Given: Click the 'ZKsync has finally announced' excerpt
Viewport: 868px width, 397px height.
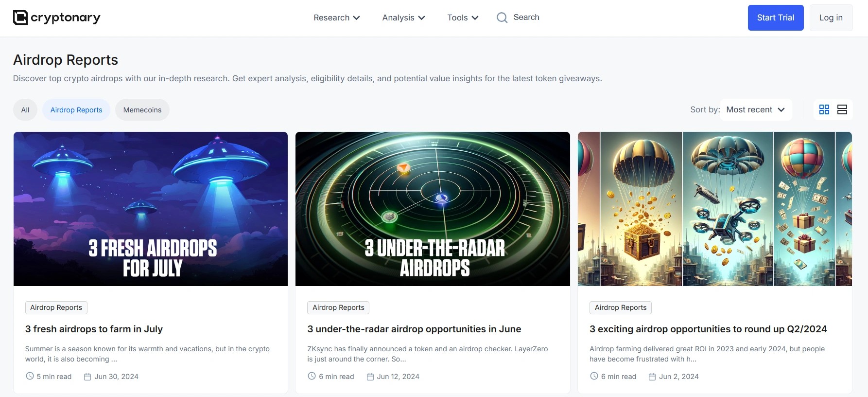Looking at the screenshot, I should click(428, 354).
